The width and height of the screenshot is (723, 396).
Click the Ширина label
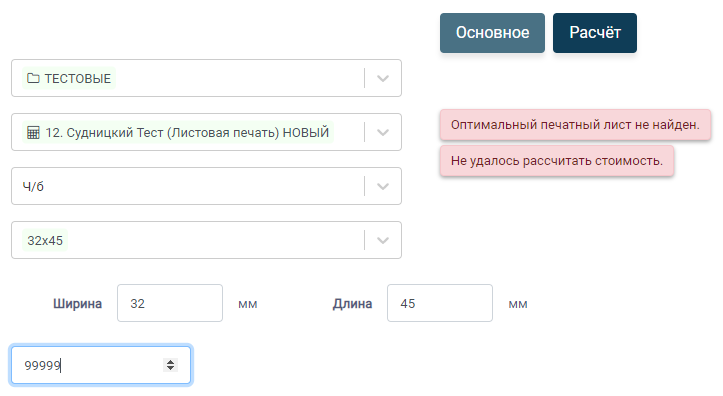pos(77,303)
